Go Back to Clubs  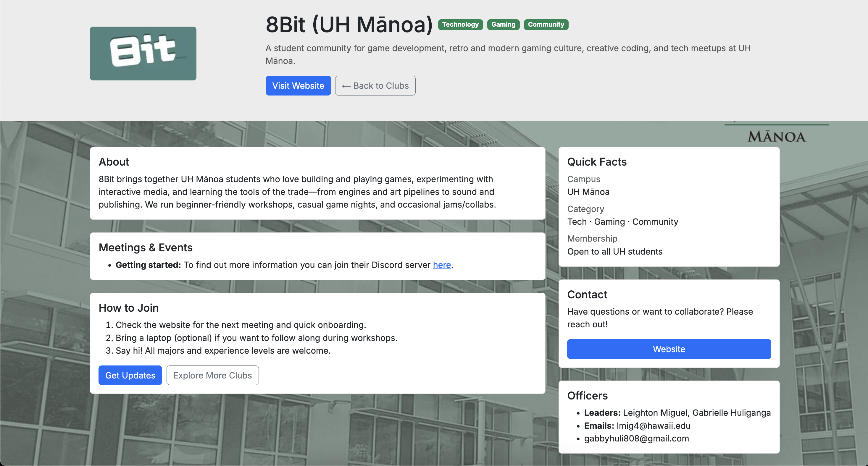pos(375,85)
